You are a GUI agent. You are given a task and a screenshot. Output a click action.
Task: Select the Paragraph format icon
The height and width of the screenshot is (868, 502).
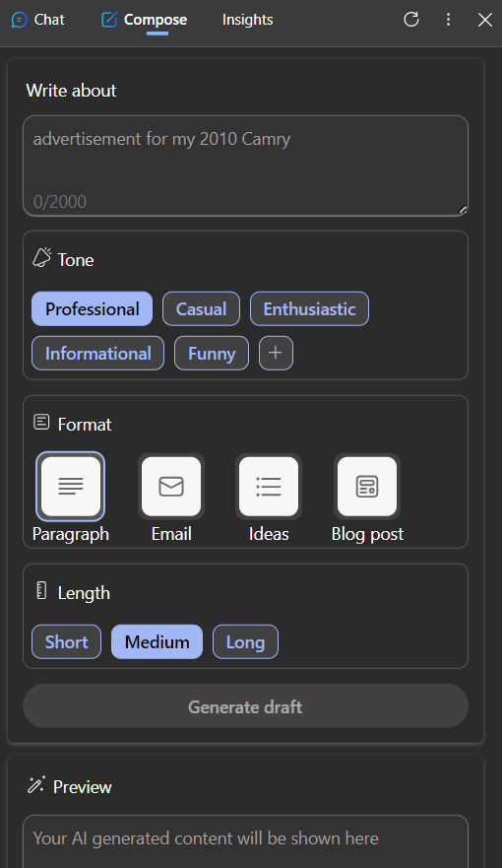[x=71, y=487]
